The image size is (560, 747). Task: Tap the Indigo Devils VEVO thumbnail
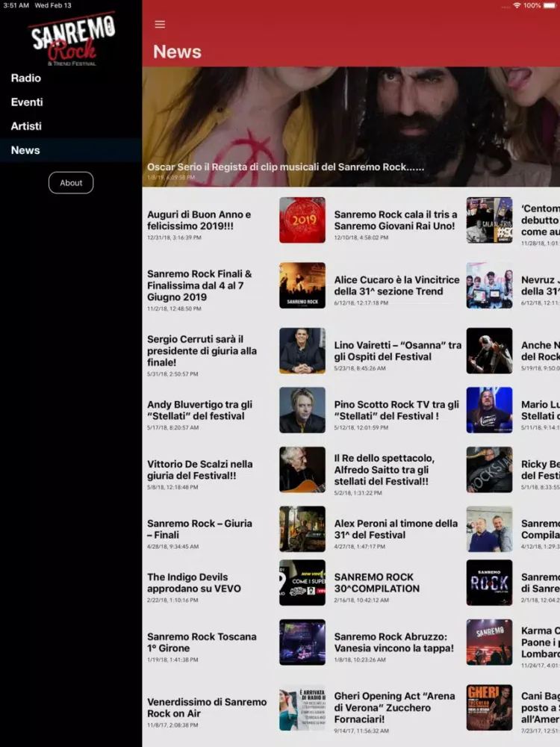click(x=302, y=583)
